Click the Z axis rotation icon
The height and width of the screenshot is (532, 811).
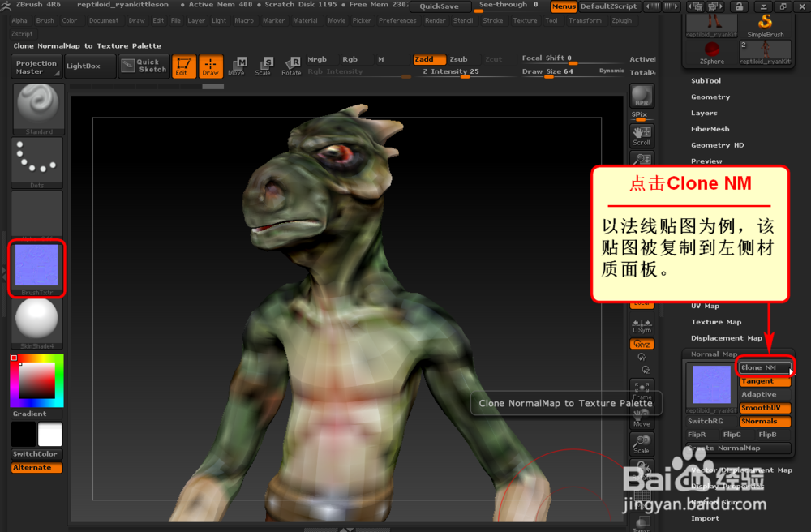[x=646, y=370]
